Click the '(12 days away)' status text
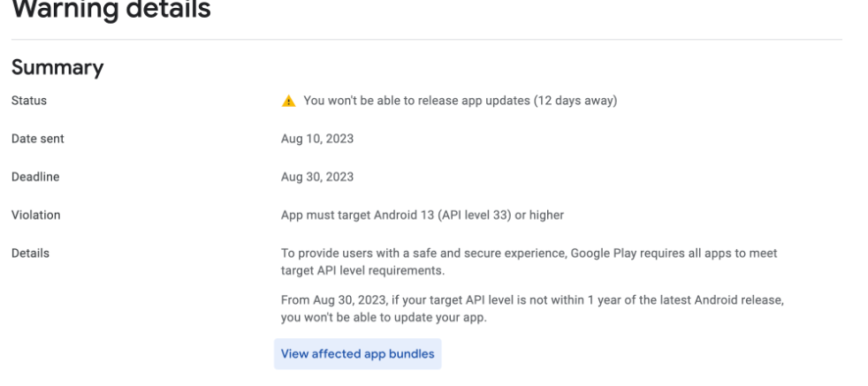 [575, 101]
